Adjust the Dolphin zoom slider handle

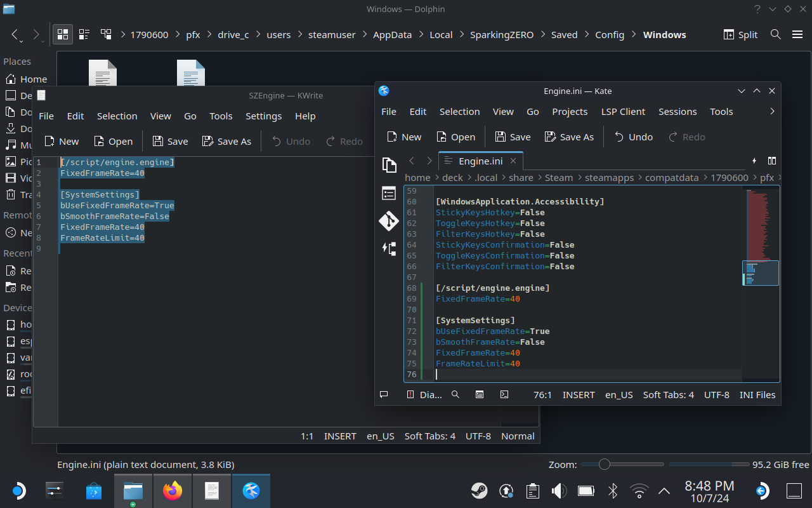pos(604,464)
